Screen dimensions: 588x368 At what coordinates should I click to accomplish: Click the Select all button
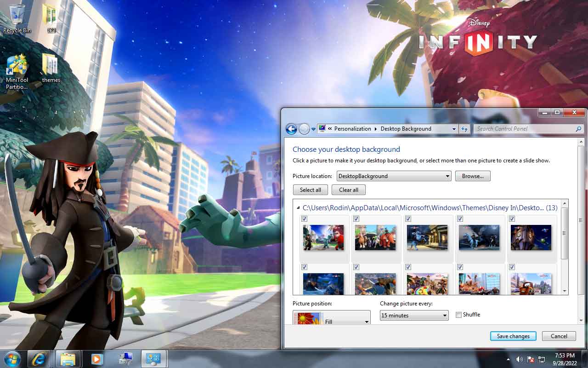310,190
